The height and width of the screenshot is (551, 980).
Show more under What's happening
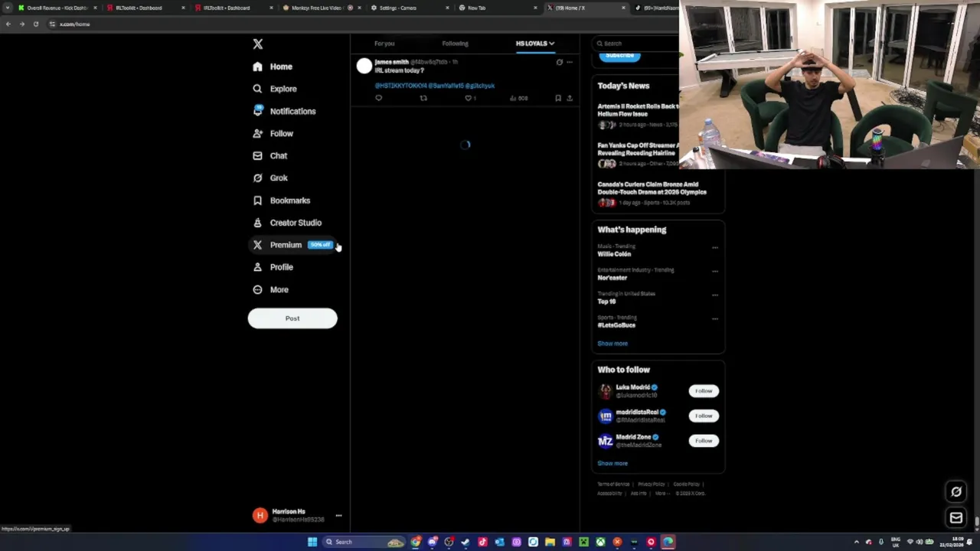tap(612, 344)
